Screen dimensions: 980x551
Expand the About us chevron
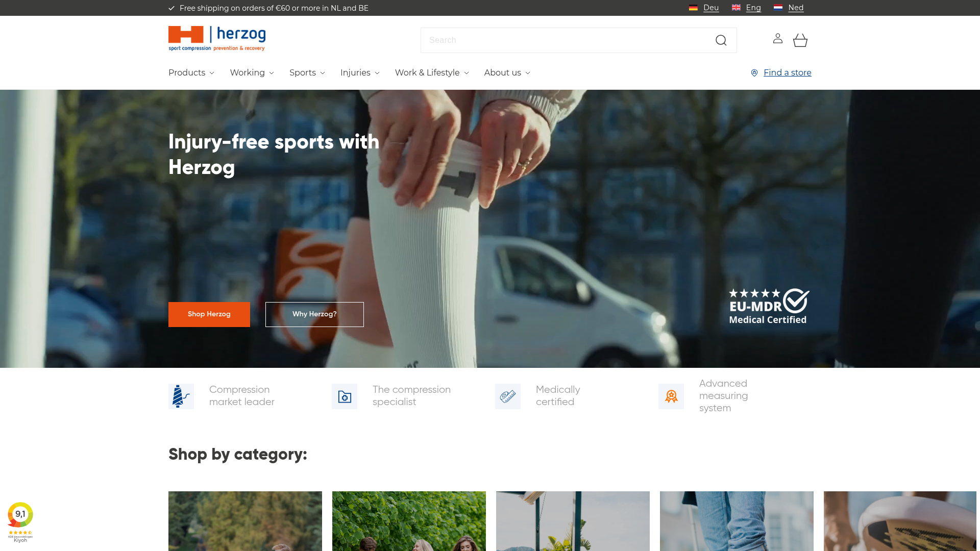tap(528, 73)
